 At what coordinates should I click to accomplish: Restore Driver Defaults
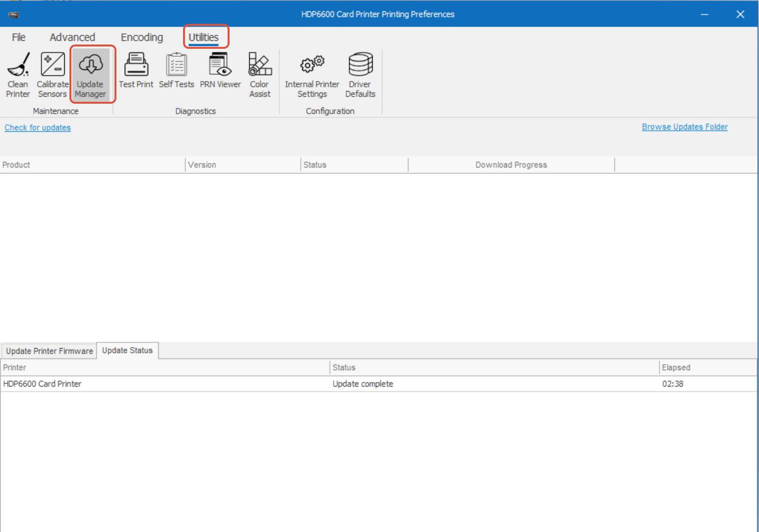coord(360,75)
